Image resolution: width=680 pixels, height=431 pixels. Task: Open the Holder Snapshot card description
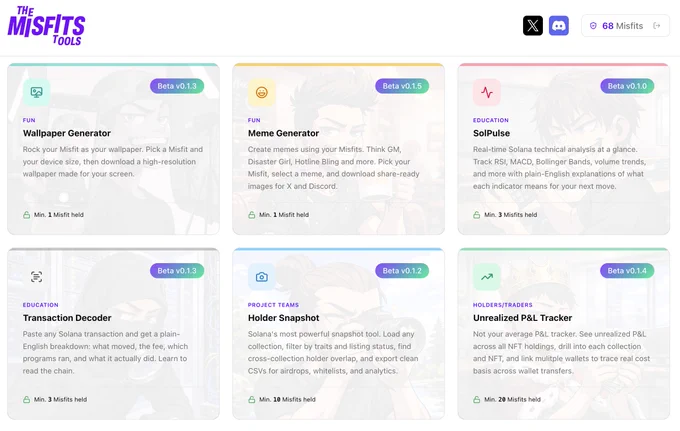[333, 353]
